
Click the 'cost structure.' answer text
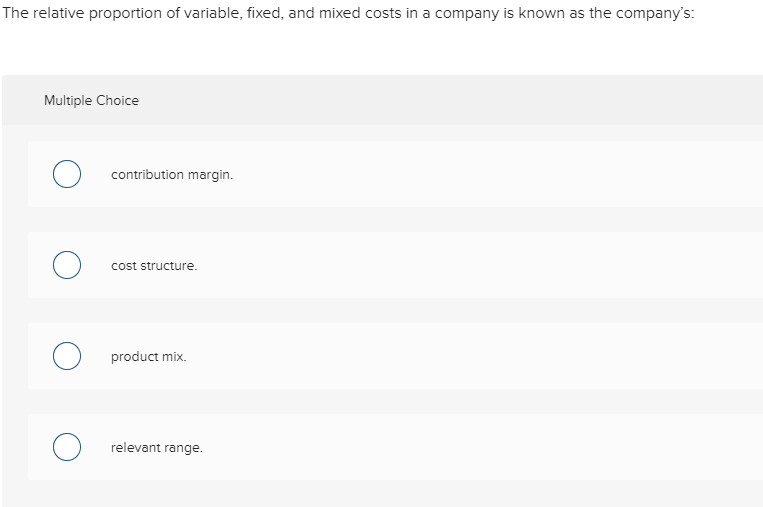154,266
